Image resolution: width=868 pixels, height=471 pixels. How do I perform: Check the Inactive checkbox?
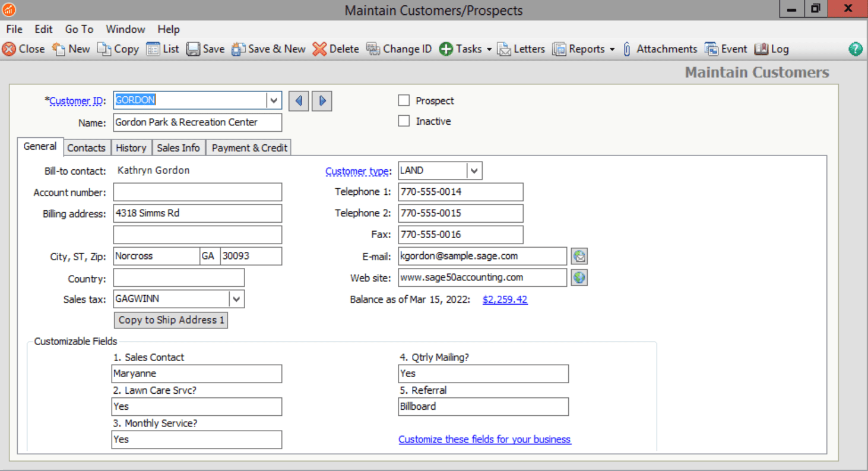[x=404, y=121]
